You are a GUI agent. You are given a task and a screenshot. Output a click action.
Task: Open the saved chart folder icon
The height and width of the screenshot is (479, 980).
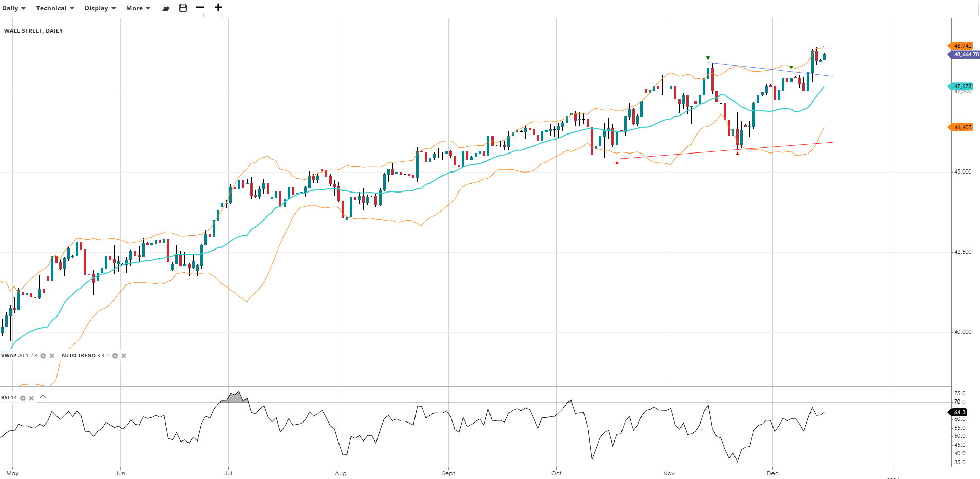coord(165,8)
